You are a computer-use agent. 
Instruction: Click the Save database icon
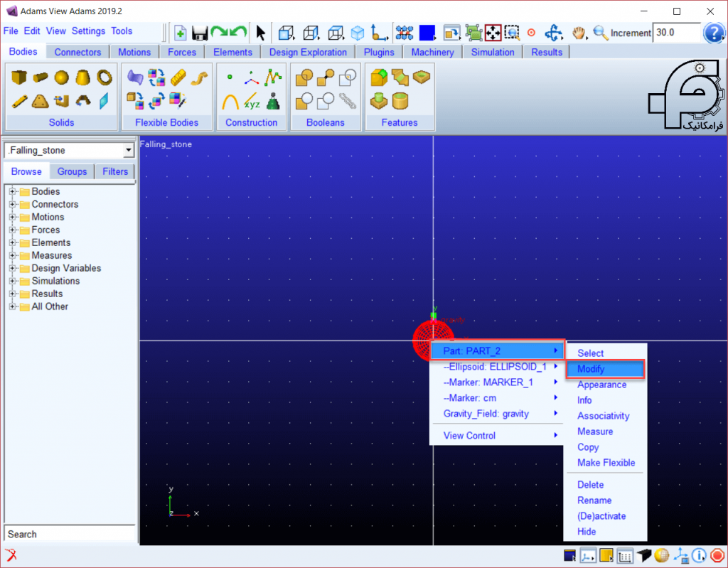pos(200,33)
